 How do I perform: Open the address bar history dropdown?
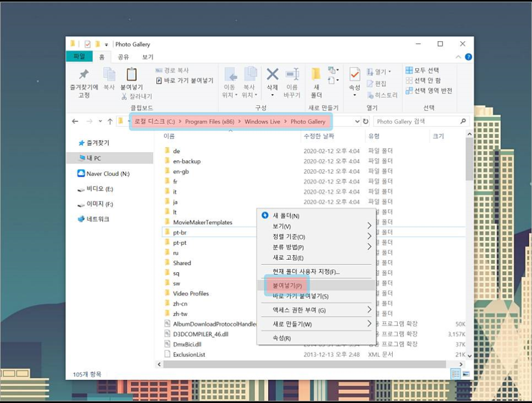(357, 121)
